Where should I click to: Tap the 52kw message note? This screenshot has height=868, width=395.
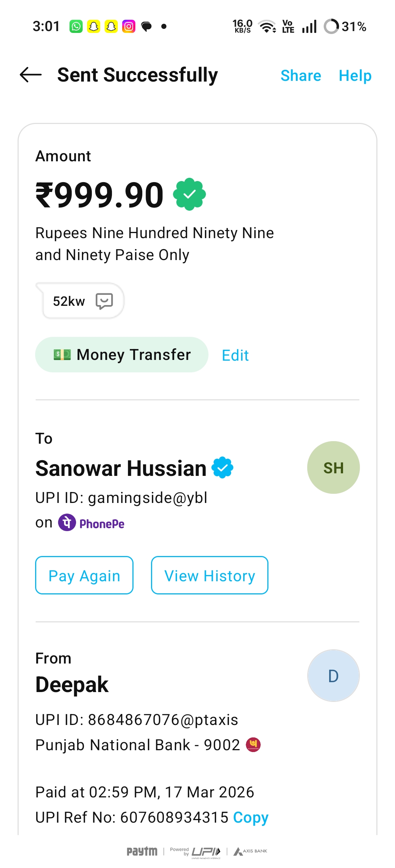(x=69, y=301)
